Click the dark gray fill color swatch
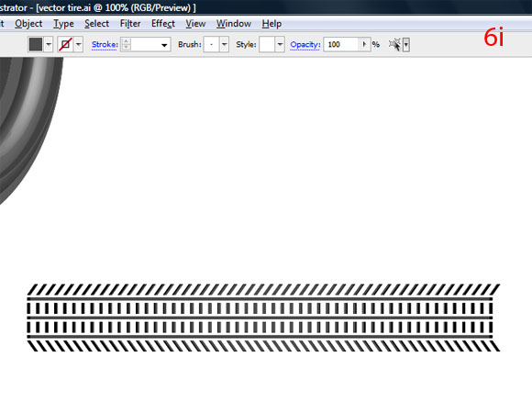 (36, 44)
